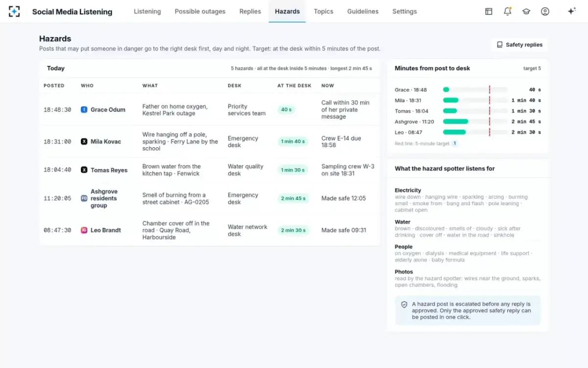
Task: Click the shield icon in the escalation note
Action: [x=404, y=305]
